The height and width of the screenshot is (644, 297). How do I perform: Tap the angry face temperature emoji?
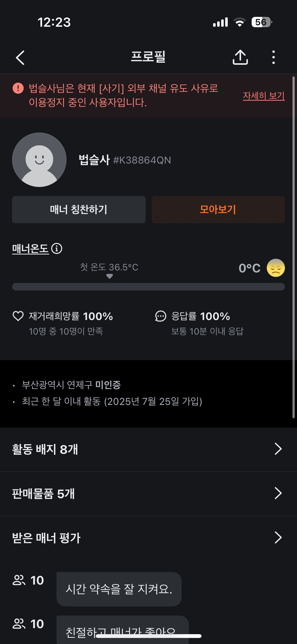pyautogui.click(x=276, y=268)
